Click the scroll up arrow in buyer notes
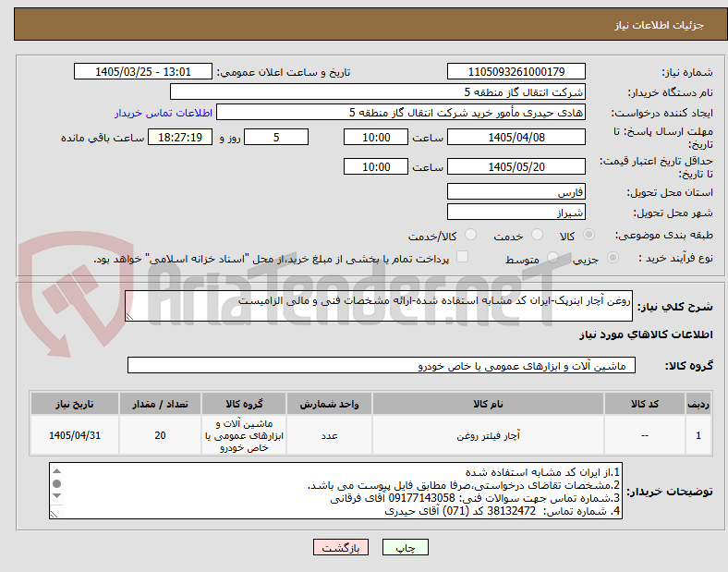 point(56,471)
